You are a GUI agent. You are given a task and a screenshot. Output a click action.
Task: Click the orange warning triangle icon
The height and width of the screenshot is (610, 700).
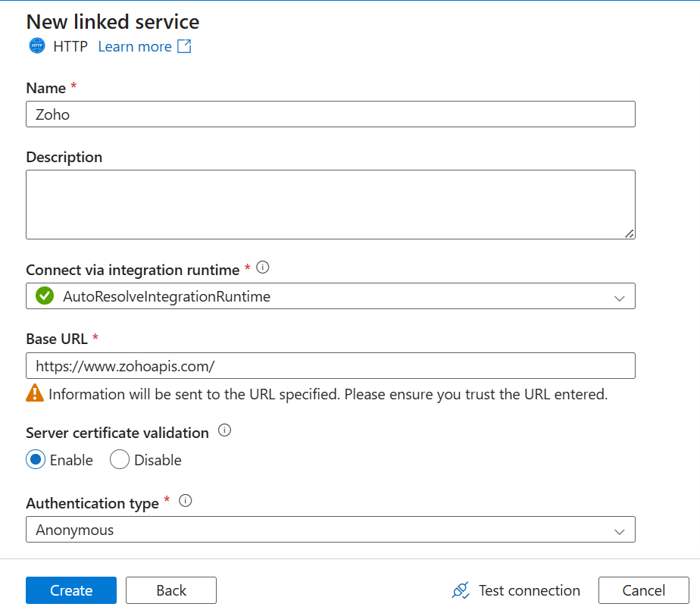(x=35, y=393)
